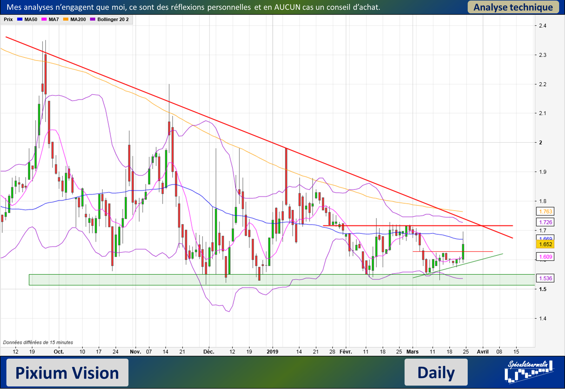Viewport: 565px width, 392px height.
Task: Select the Bollinger 20 2 legend label
Action: coord(113,19)
